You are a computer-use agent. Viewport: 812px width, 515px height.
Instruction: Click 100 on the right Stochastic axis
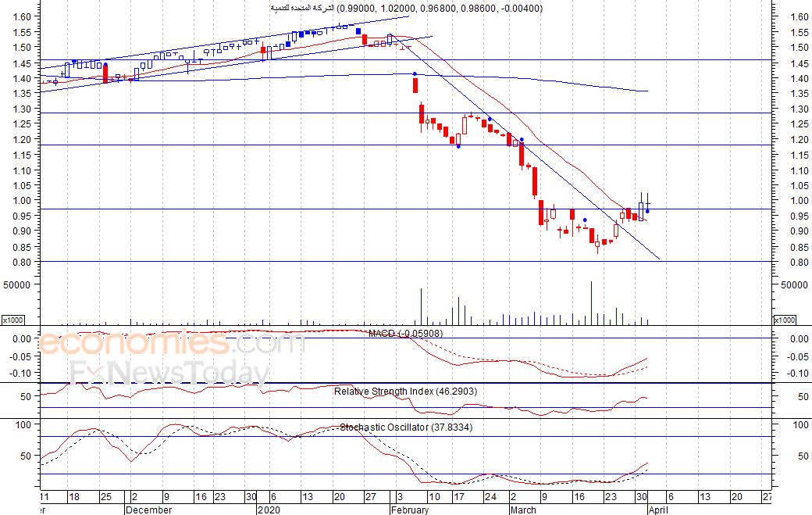pyautogui.click(x=801, y=425)
